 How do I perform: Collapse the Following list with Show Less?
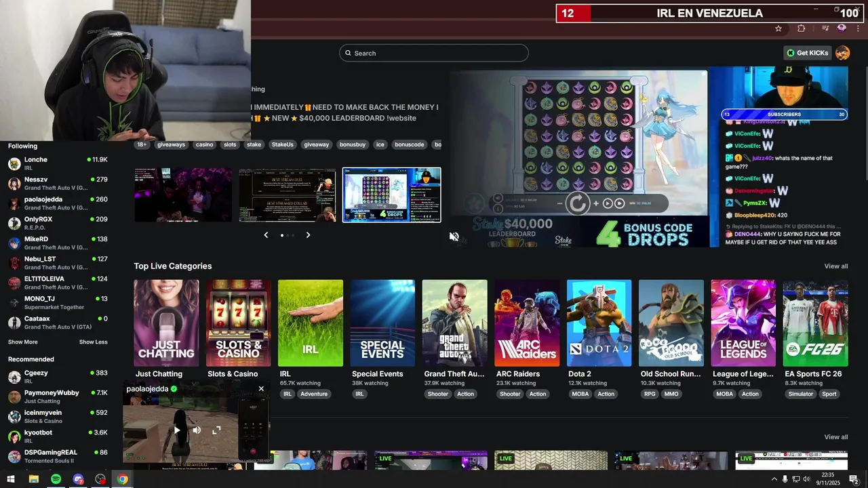(93, 342)
